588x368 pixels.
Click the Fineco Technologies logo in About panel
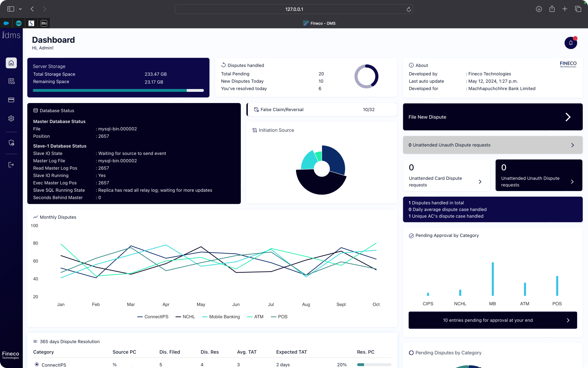click(x=568, y=65)
